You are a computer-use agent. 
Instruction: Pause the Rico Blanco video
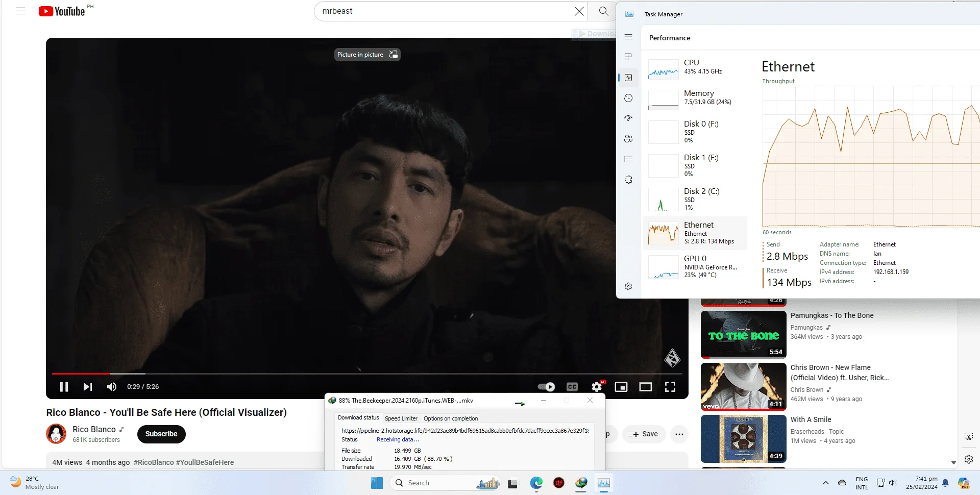(x=64, y=387)
